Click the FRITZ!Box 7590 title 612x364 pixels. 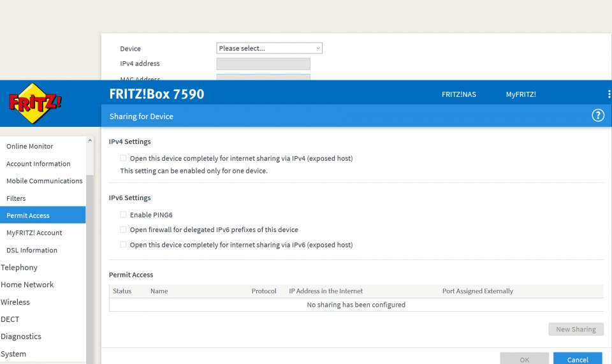[157, 94]
